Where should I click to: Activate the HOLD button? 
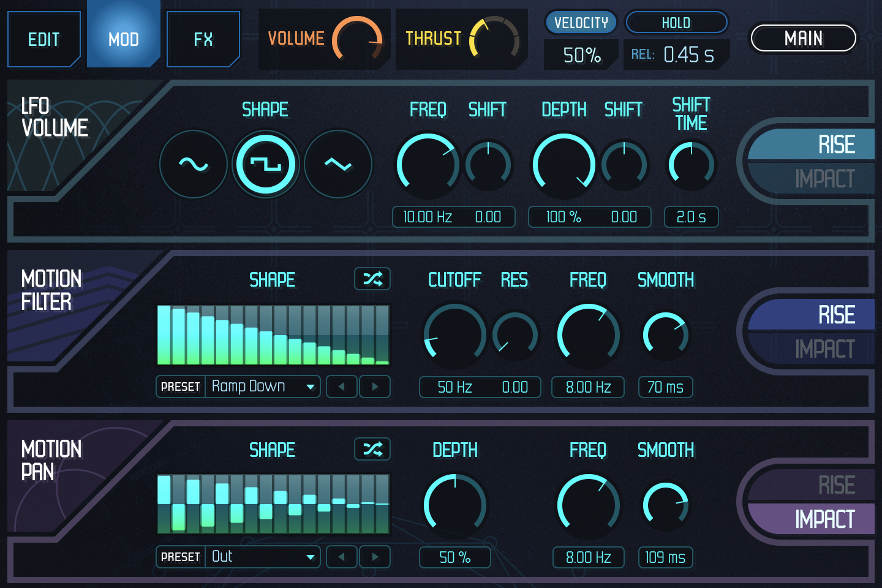tap(676, 22)
